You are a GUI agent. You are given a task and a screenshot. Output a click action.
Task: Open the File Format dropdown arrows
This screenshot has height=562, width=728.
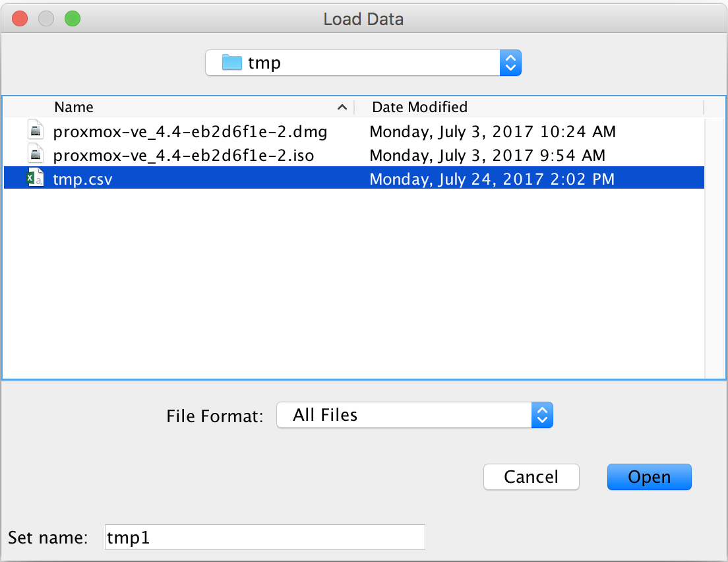pos(542,415)
